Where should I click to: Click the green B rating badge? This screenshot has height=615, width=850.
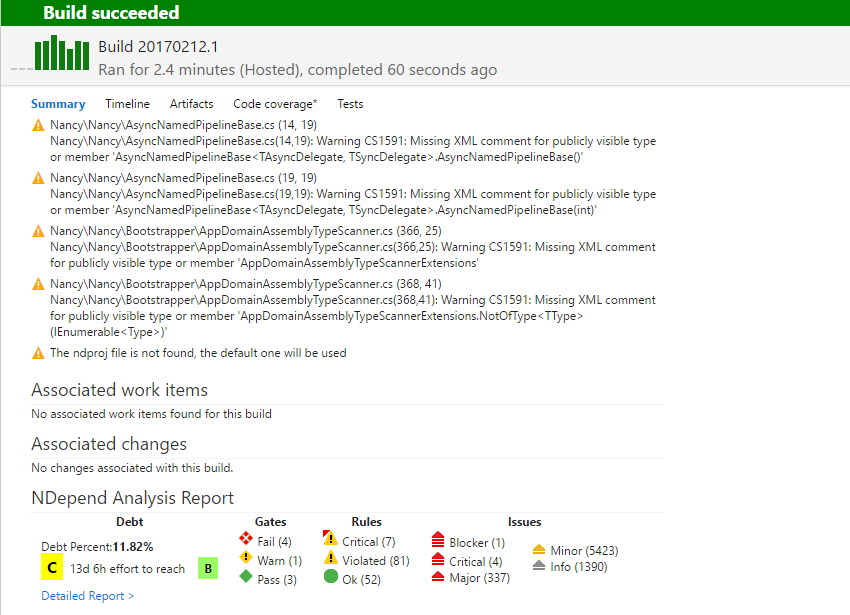pos(210,567)
